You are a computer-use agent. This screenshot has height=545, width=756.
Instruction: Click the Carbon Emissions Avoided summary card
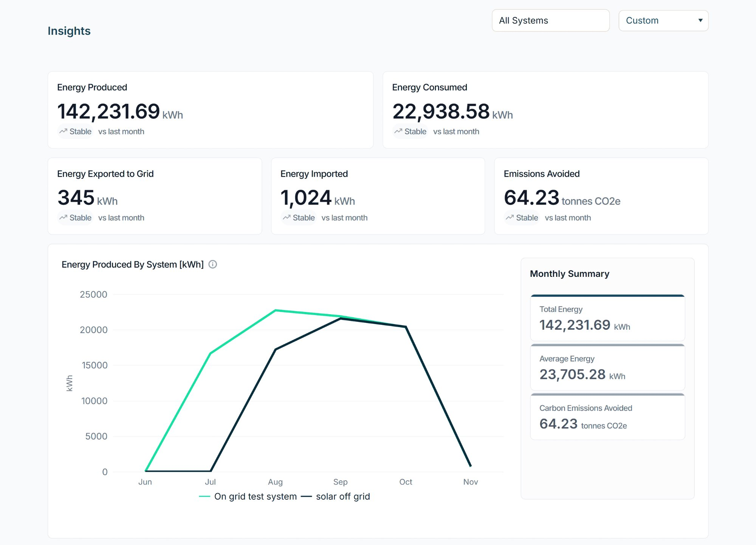[x=607, y=417]
